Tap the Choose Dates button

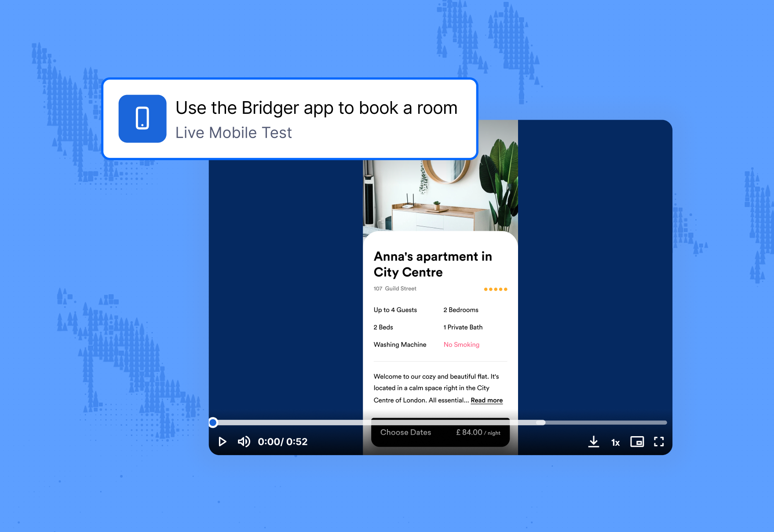(441, 432)
